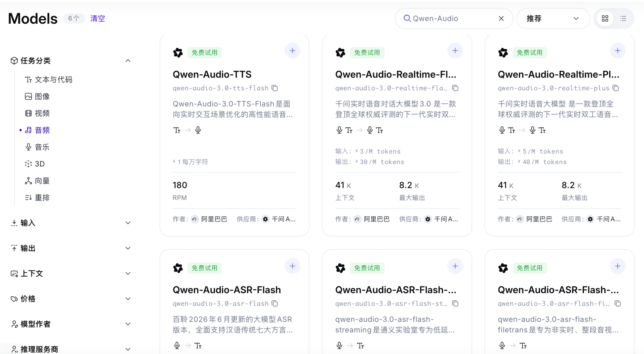This screenshot has width=644, height=354.
Task: Click the Alibaba author icon on Qwen-Audio-TTS card
Action: point(195,219)
